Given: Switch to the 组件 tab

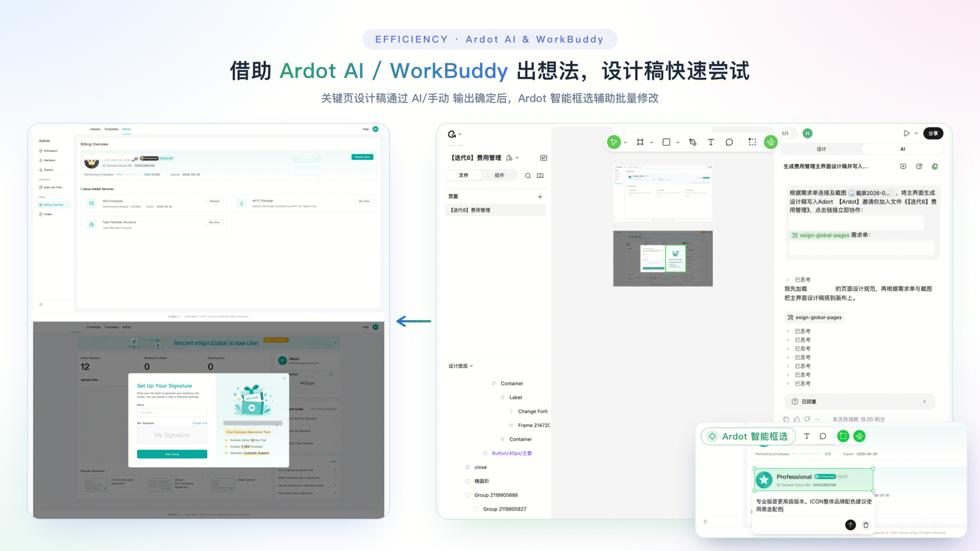Looking at the screenshot, I should (x=499, y=176).
